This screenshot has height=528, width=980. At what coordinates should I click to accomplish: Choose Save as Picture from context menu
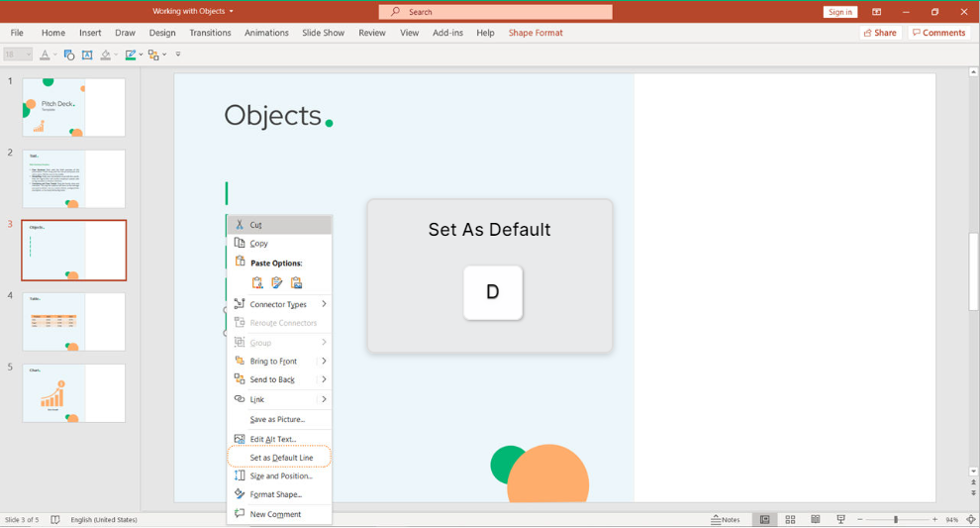click(x=279, y=419)
